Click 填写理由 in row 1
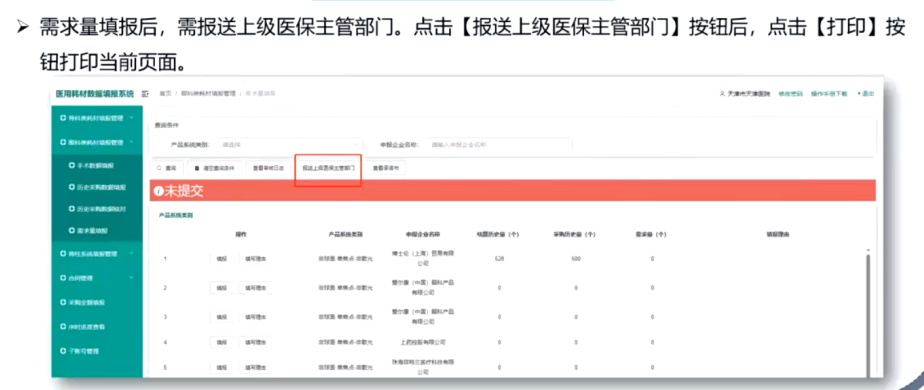 point(255,259)
